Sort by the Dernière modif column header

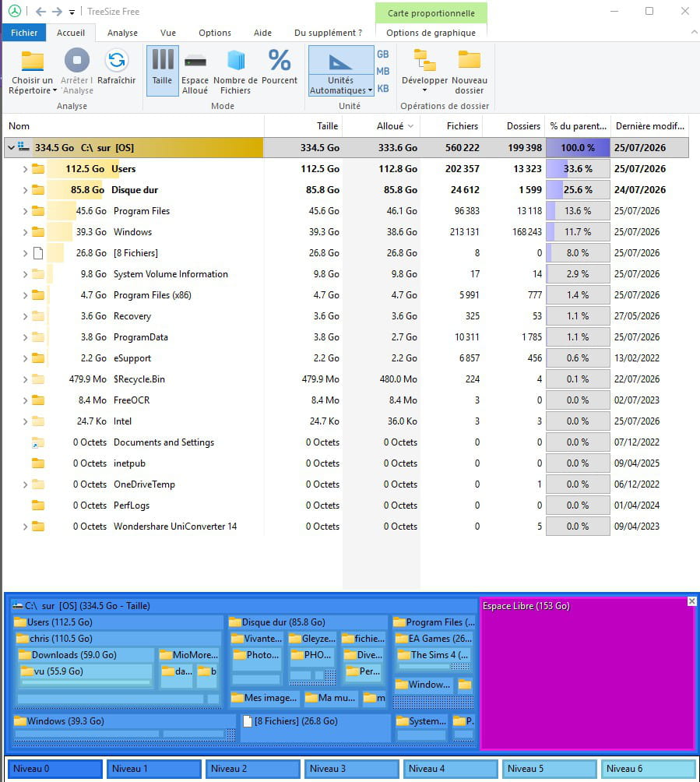[x=649, y=126]
